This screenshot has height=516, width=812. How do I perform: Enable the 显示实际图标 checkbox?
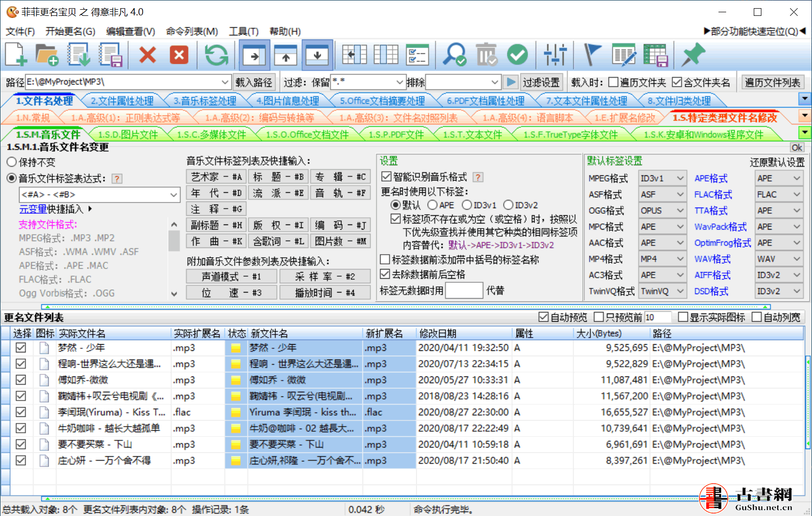coord(683,318)
